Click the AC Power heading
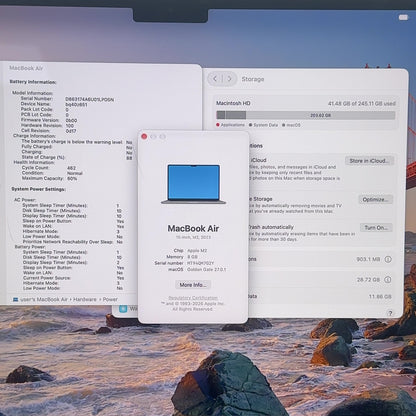Viewport: 416px width, 416px height. [25, 200]
